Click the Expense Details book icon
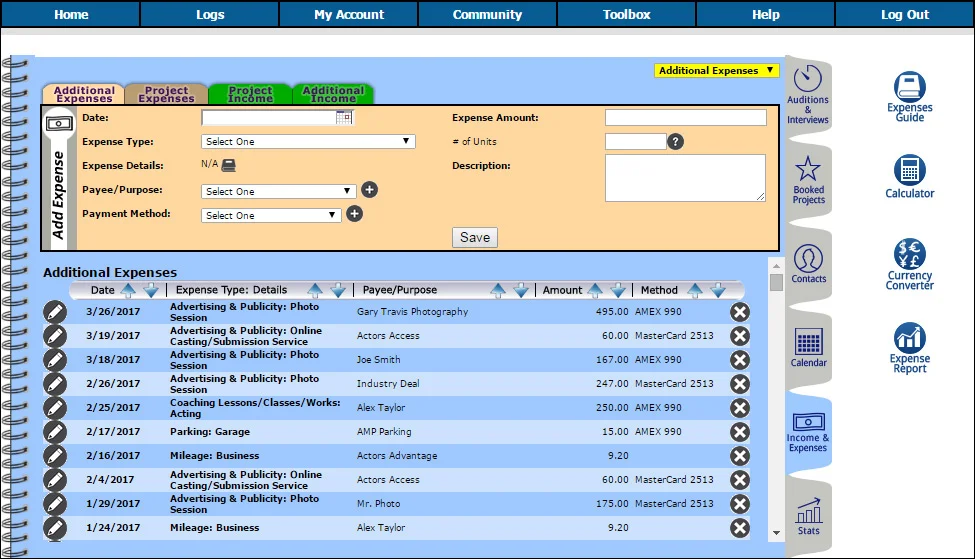The width and height of the screenshot is (975, 559). (x=229, y=165)
